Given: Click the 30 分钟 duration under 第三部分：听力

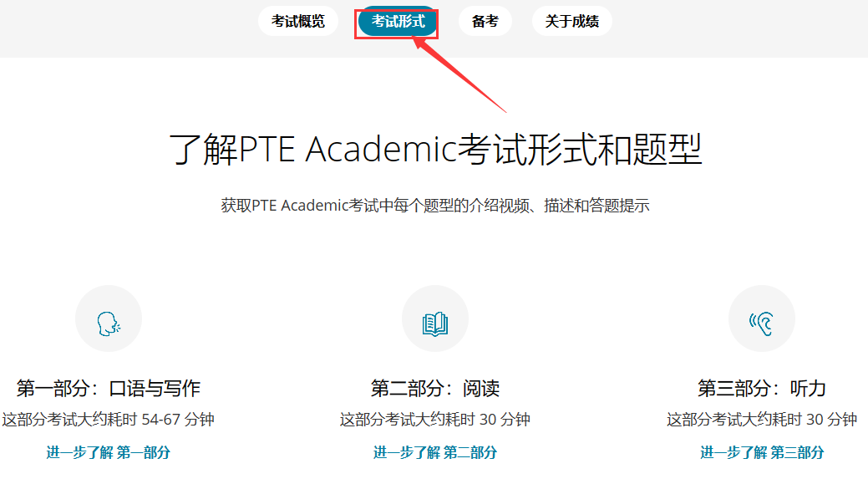Looking at the screenshot, I should pos(831,420).
